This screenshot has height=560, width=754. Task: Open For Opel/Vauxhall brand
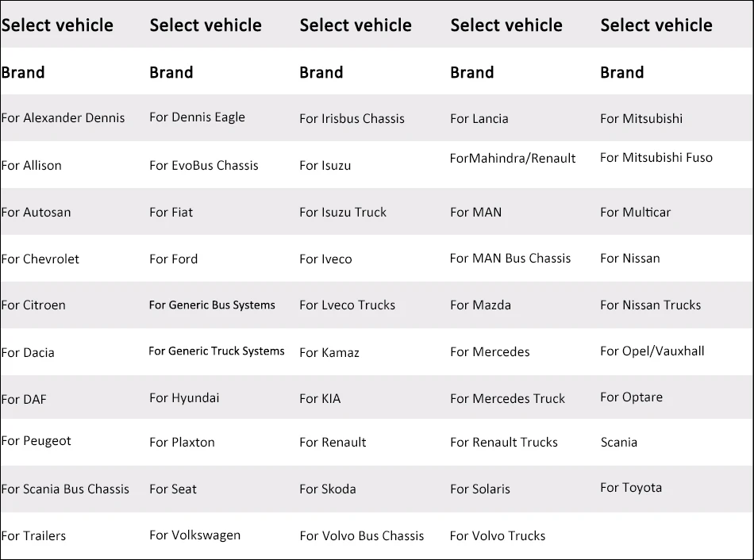pos(652,351)
